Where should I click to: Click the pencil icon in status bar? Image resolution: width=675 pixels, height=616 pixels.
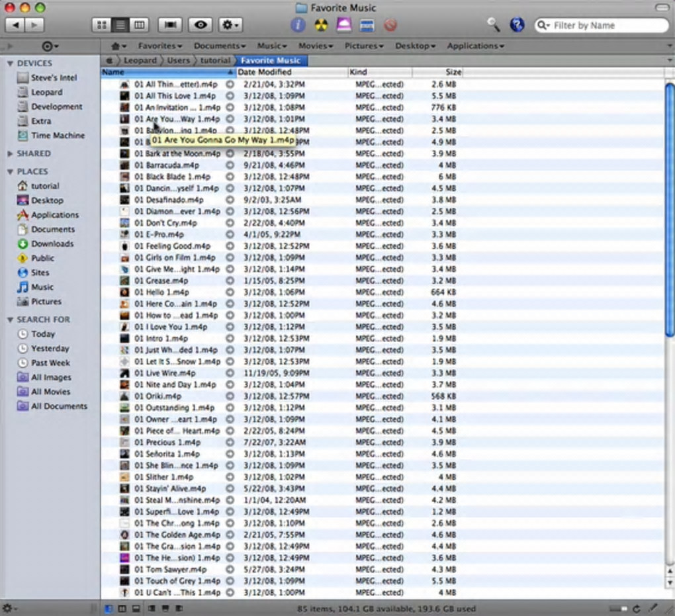pyautogui.click(x=653, y=608)
